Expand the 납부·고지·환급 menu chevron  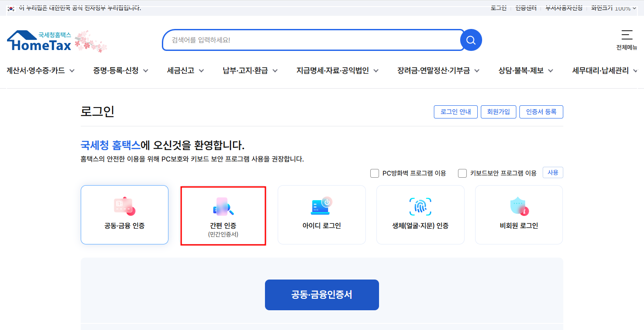coord(275,71)
